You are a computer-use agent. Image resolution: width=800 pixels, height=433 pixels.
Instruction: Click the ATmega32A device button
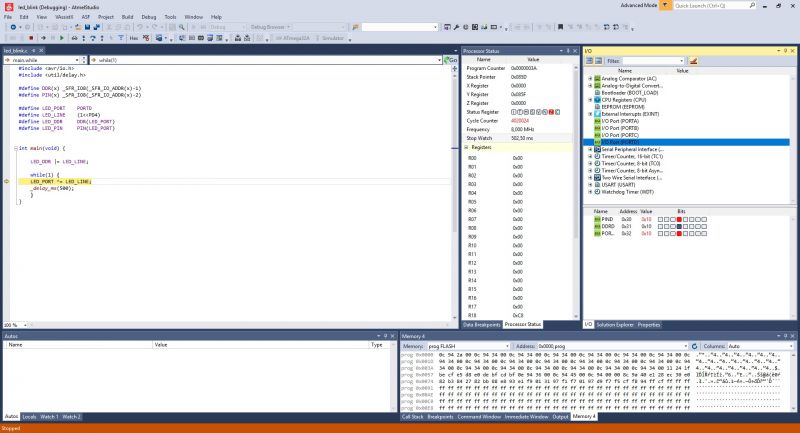pos(292,38)
